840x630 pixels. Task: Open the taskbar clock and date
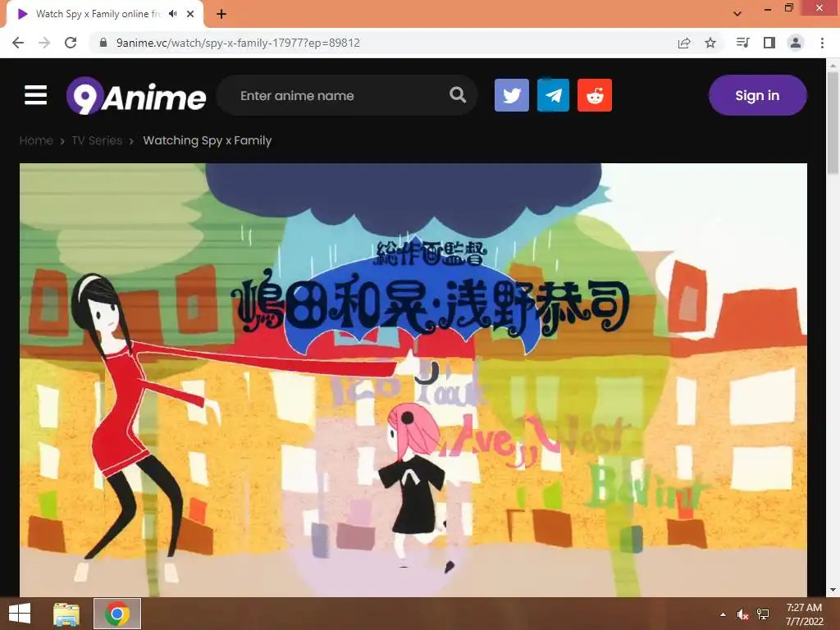[x=804, y=614]
